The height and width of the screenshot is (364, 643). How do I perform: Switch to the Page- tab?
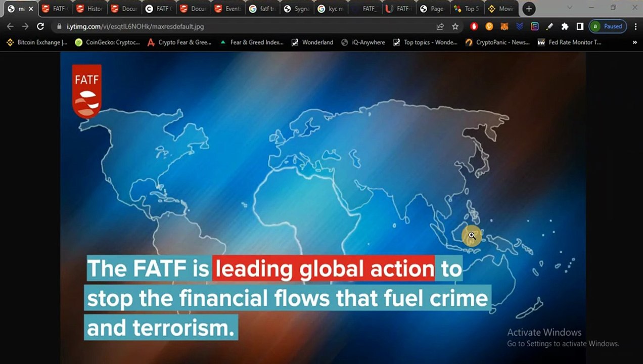click(433, 9)
